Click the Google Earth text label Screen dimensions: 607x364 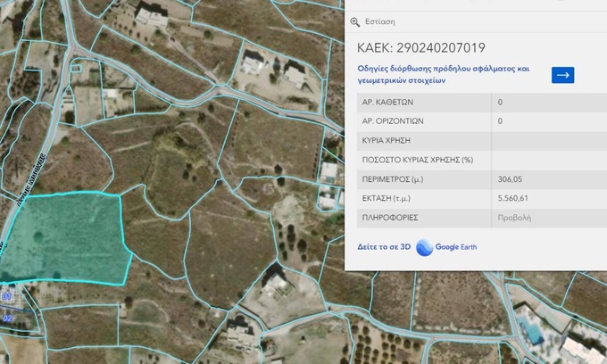[456, 247]
